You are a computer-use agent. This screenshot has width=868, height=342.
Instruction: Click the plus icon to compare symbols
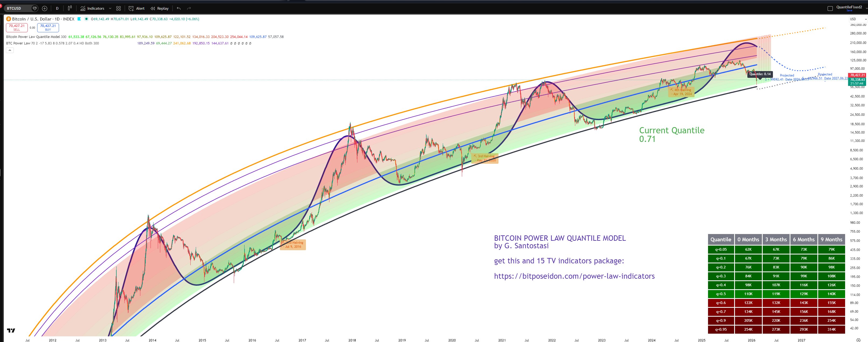[x=44, y=8]
